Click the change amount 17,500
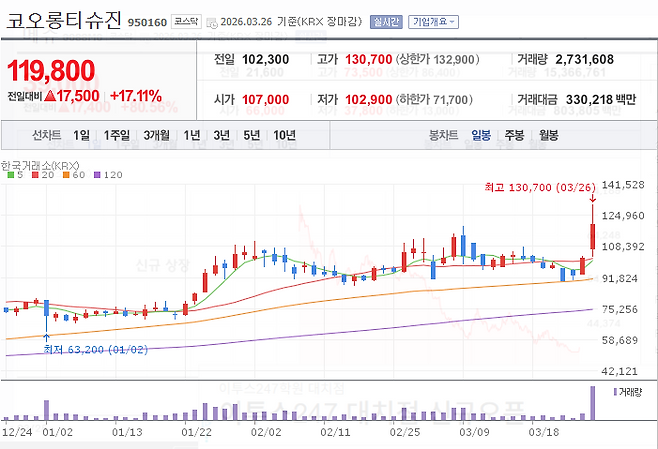Image resolution: width=658 pixels, height=449 pixels. pos(78,96)
